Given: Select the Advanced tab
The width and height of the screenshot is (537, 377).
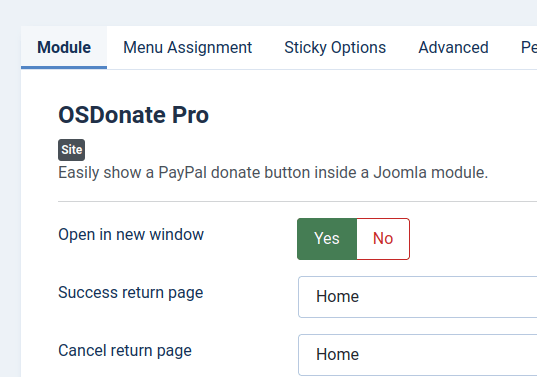Looking at the screenshot, I should (453, 48).
